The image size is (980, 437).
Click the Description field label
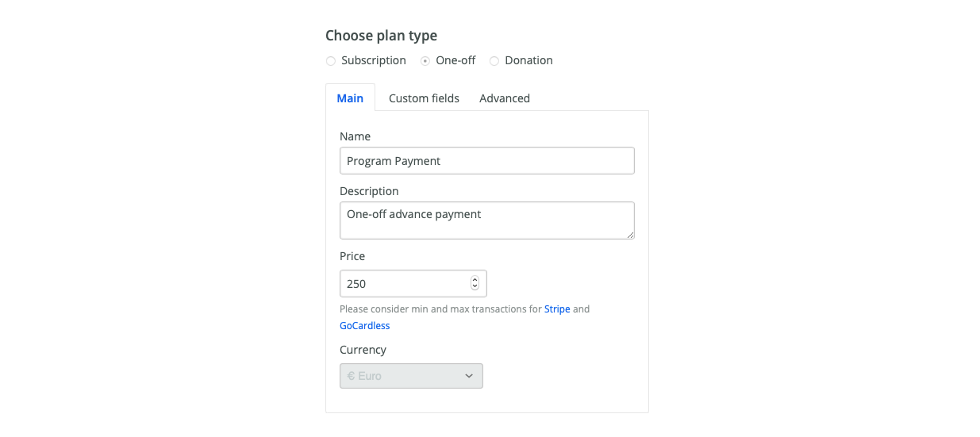369,191
